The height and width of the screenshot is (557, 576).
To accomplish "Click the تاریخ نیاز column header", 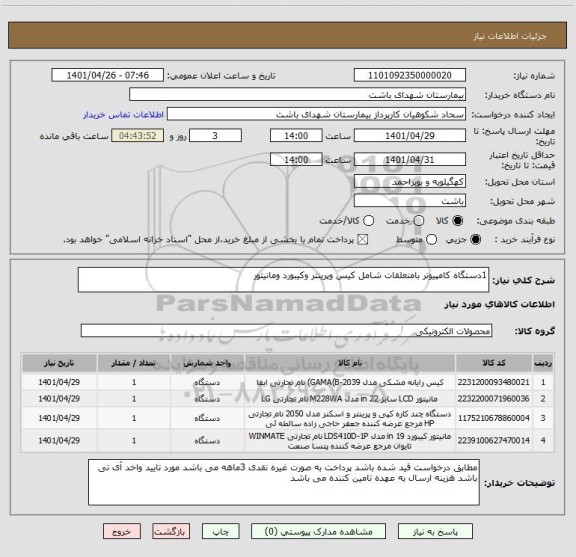I will click(59, 363).
